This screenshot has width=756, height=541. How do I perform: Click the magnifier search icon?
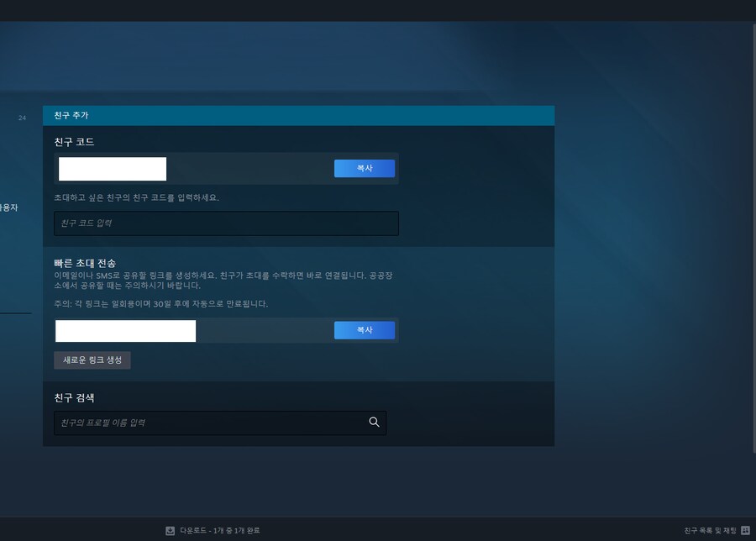click(x=374, y=422)
